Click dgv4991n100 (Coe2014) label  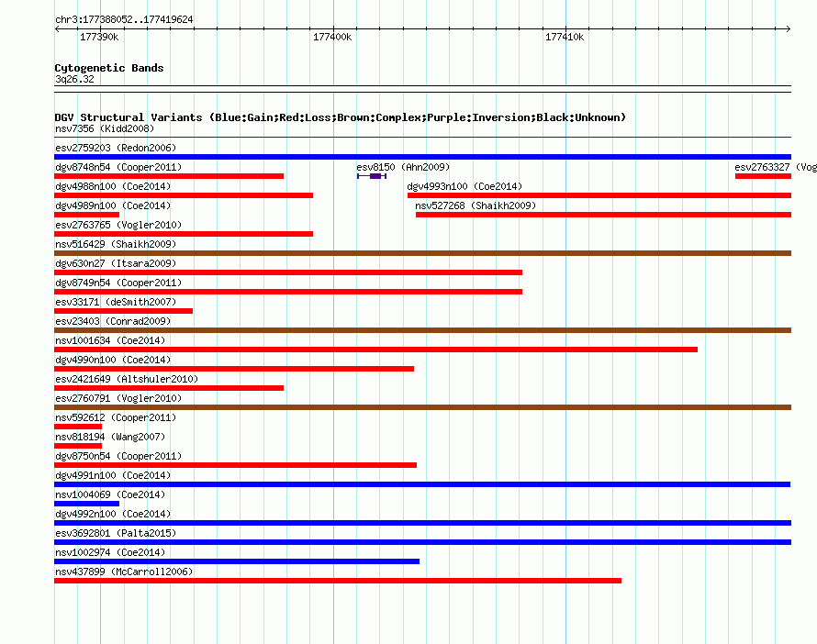pyautogui.click(x=113, y=475)
